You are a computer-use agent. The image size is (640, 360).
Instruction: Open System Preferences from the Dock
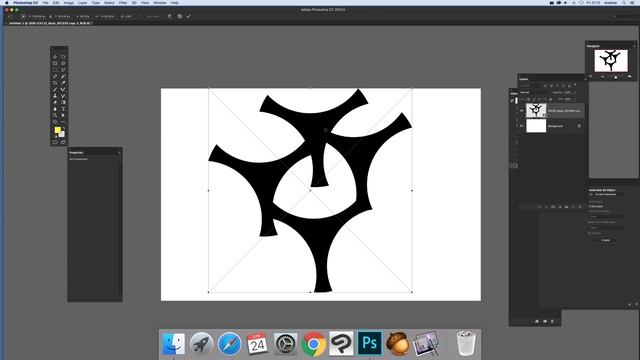[x=285, y=344]
